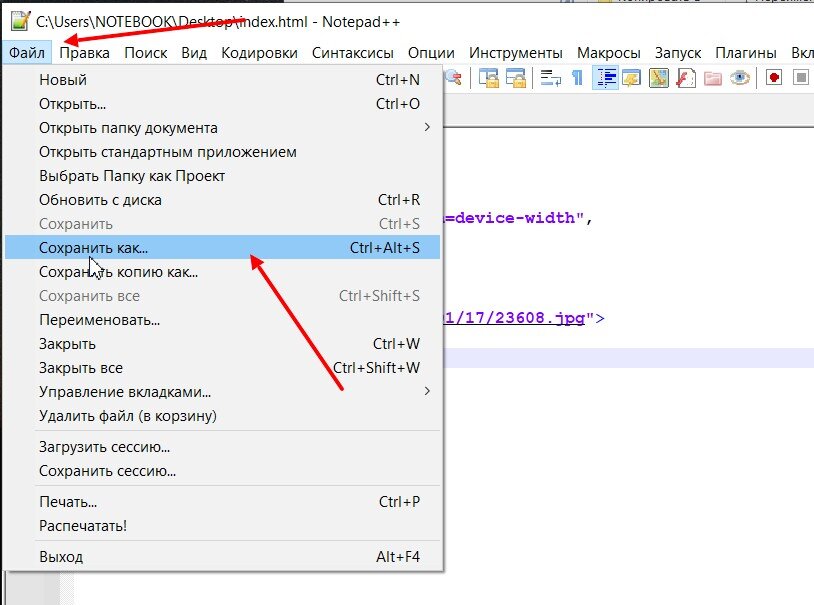Open the Опции menu
This screenshot has width=814, height=605.
coord(431,53)
